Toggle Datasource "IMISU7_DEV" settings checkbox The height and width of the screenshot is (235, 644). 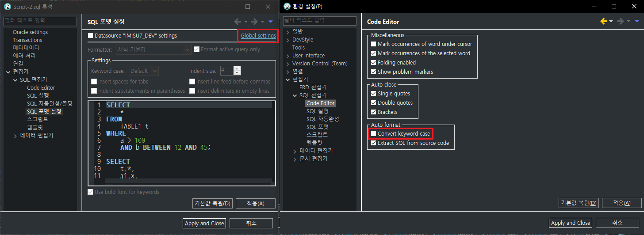90,36
